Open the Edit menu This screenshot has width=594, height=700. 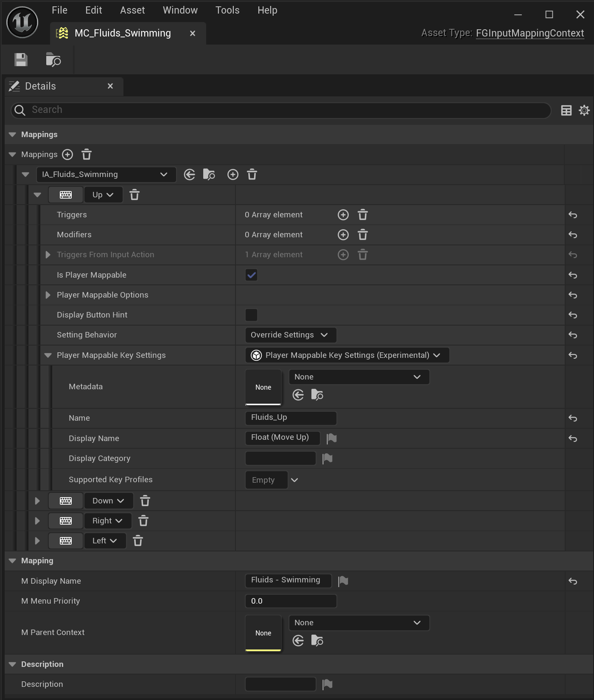[94, 10]
